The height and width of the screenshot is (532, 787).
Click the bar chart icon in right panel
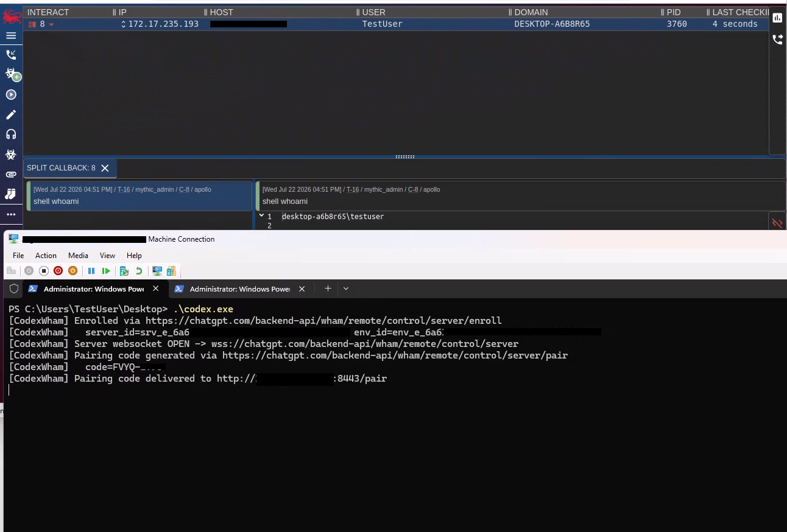click(x=777, y=18)
